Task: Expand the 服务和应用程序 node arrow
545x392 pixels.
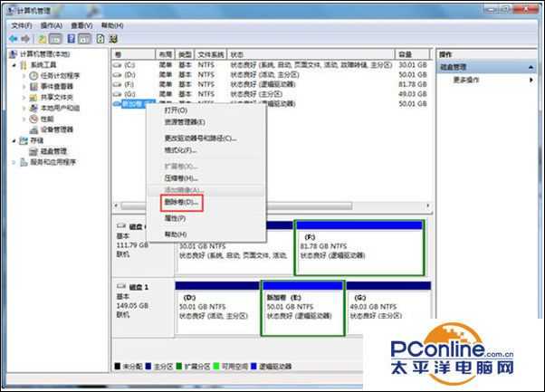Action: (x=14, y=162)
